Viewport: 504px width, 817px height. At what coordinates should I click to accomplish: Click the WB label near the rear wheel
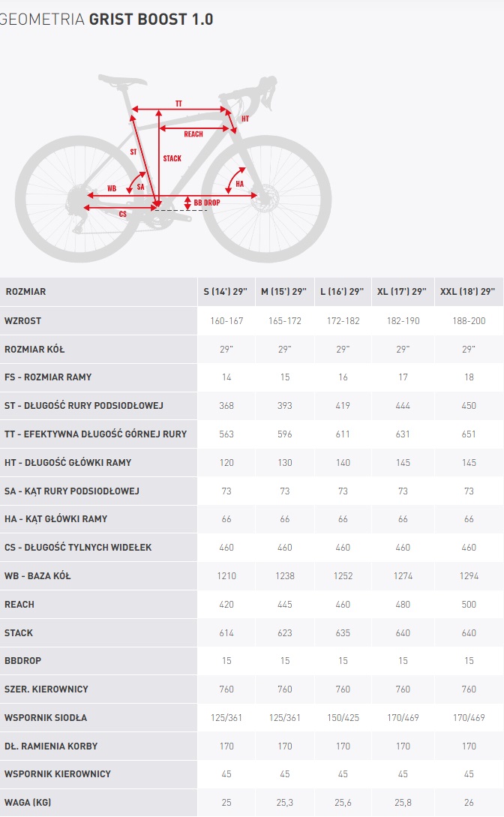click(x=112, y=188)
